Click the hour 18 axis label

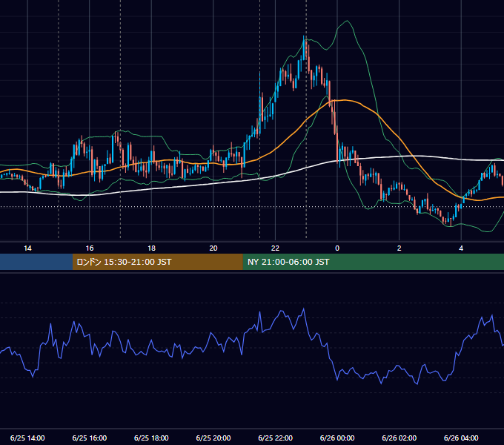click(x=151, y=248)
